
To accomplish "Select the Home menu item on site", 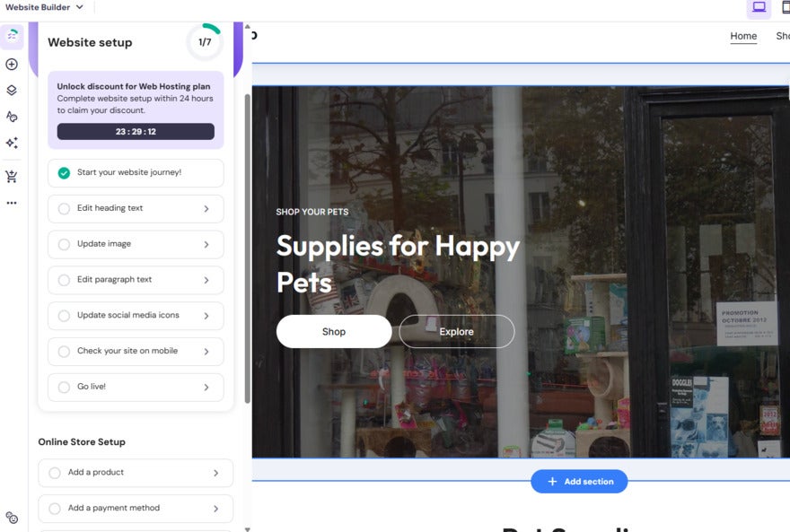I will pyautogui.click(x=743, y=37).
